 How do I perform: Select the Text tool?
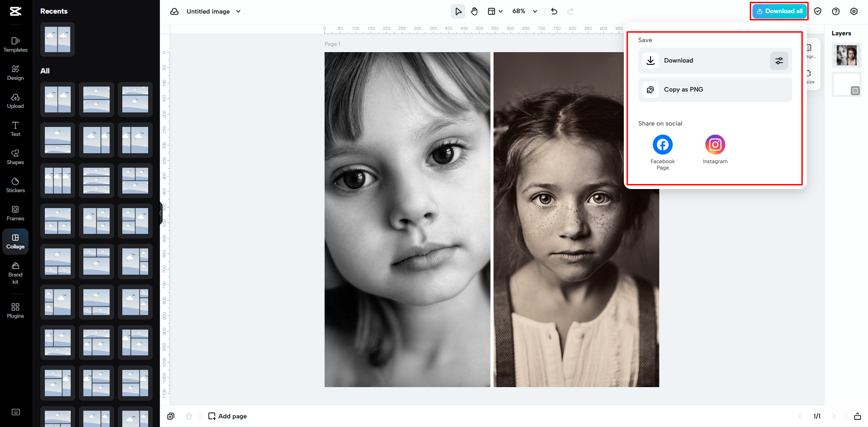[x=15, y=129]
